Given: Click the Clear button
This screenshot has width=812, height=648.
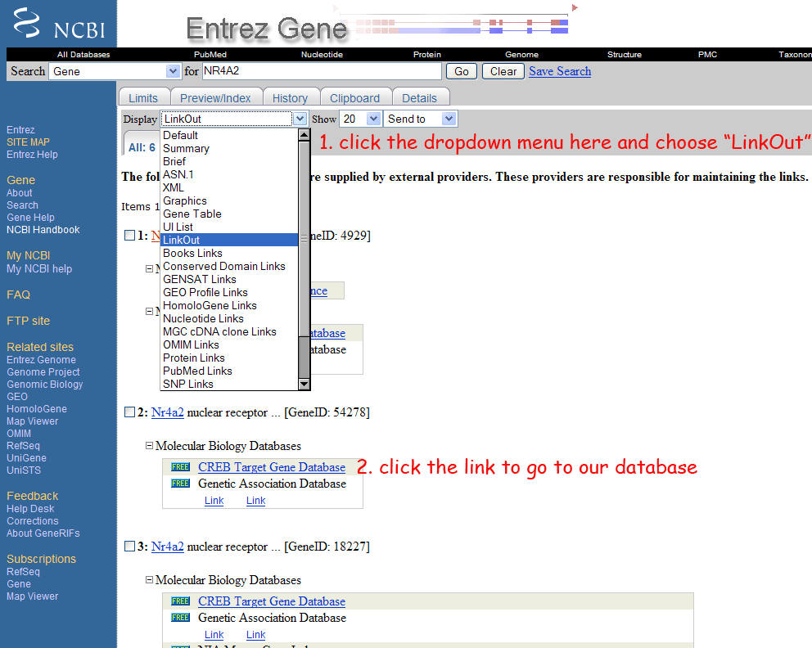Looking at the screenshot, I should coord(503,71).
